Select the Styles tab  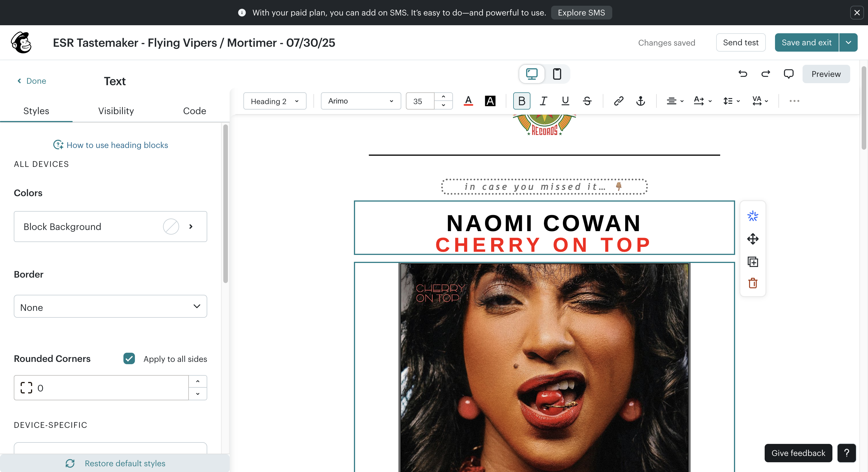coord(36,111)
